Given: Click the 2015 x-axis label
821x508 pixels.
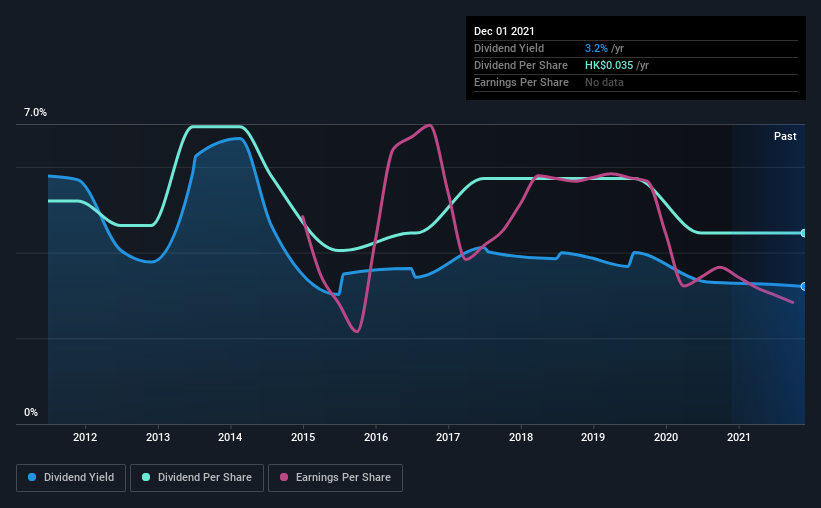Looking at the screenshot, I should coord(303,437).
